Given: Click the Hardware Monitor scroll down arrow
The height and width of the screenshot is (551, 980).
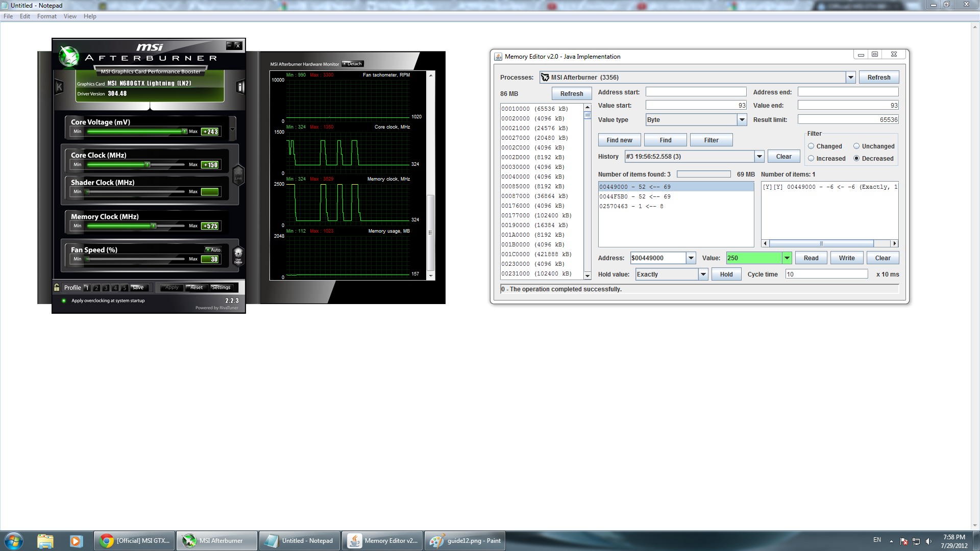Looking at the screenshot, I should click(431, 276).
